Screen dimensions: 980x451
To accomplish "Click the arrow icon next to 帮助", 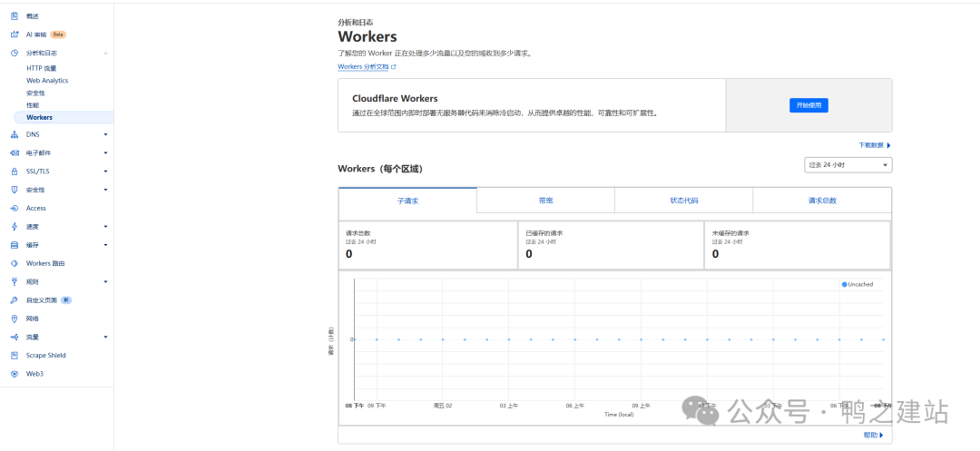I will (881, 436).
